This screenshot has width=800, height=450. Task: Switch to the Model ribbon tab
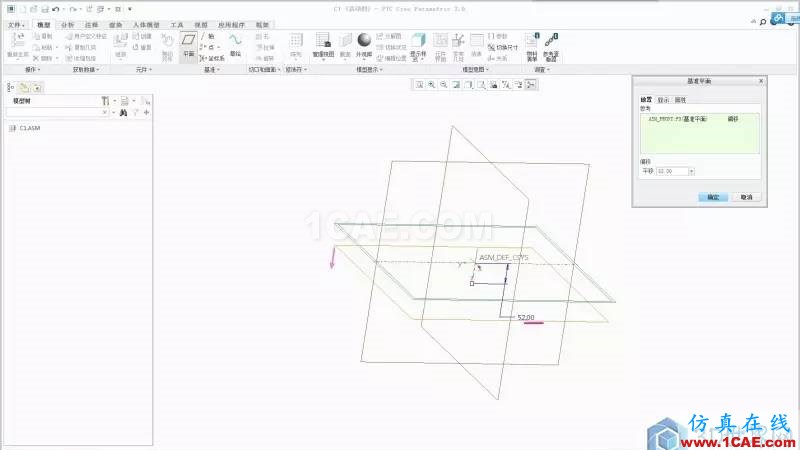[x=44, y=25]
